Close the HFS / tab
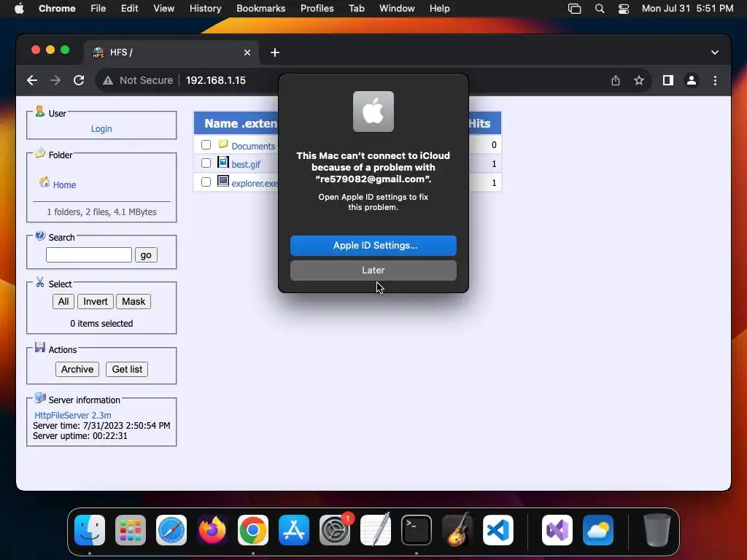 point(247,52)
